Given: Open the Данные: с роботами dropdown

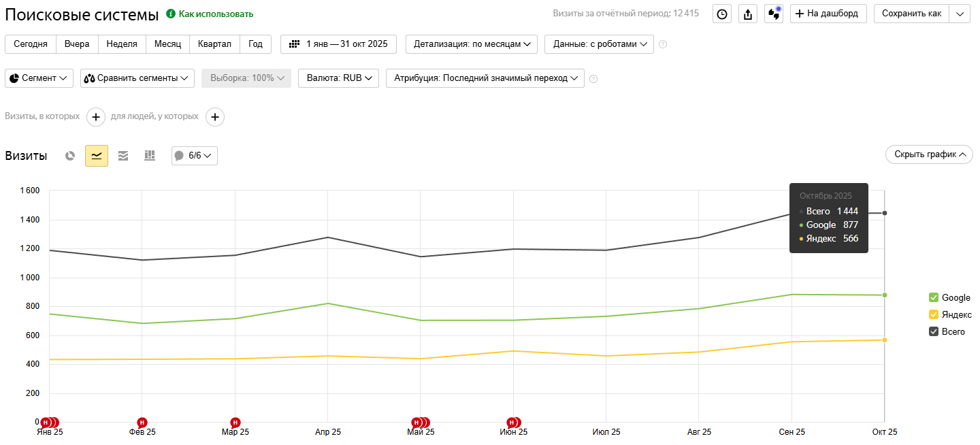Looking at the screenshot, I should 599,44.
